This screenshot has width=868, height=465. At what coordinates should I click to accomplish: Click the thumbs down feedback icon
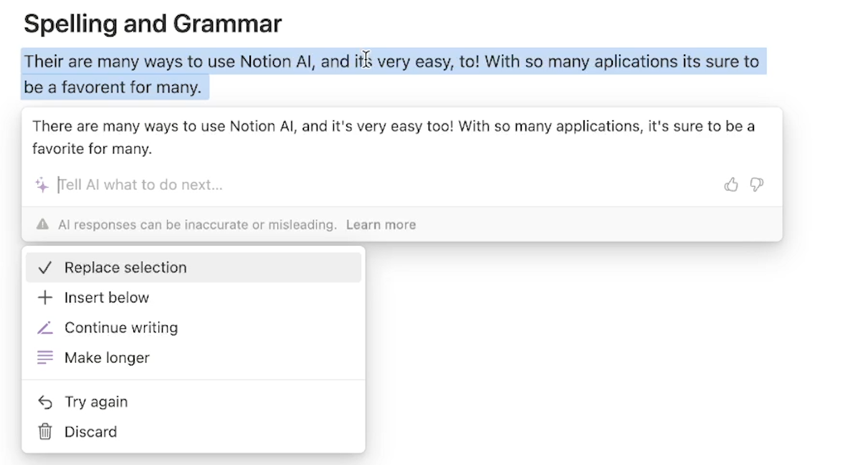tap(756, 185)
